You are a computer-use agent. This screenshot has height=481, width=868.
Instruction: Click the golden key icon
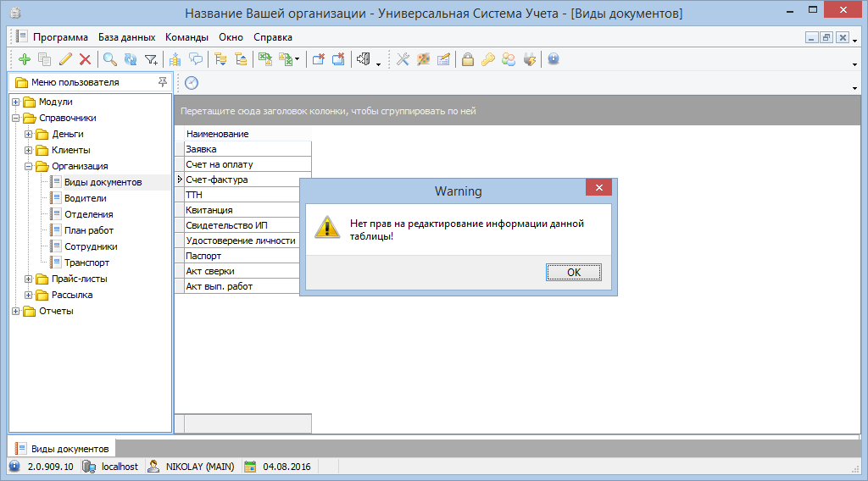tap(487, 59)
